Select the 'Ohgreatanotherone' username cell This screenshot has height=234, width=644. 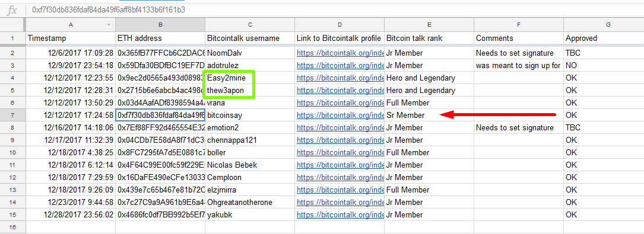(x=250, y=203)
